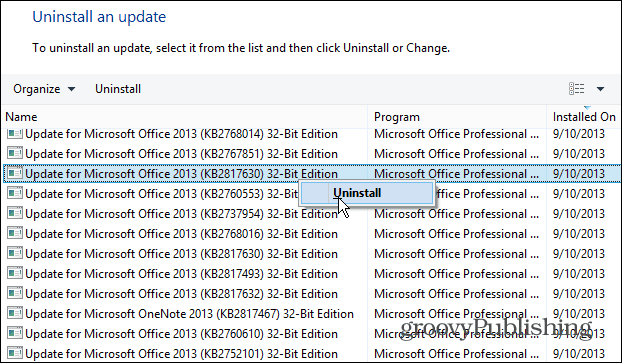Click the 9/10/2013 date in the OneNote KB2817467 row
The height and width of the screenshot is (363, 622).
click(579, 314)
